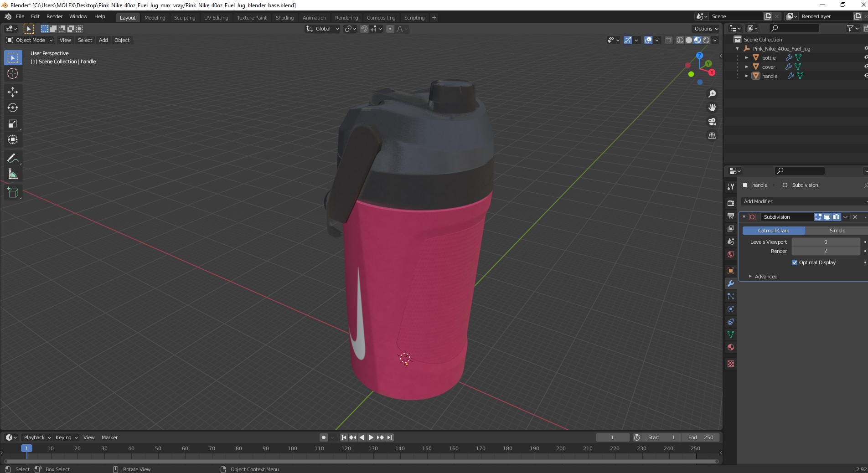
Task: Jump to the timeline end frame
Action: point(389,437)
